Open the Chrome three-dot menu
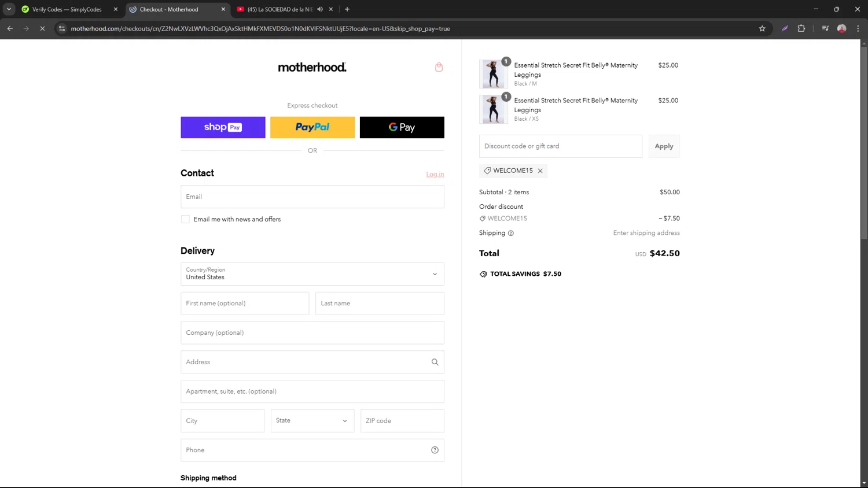The image size is (868, 488). [x=858, y=28]
